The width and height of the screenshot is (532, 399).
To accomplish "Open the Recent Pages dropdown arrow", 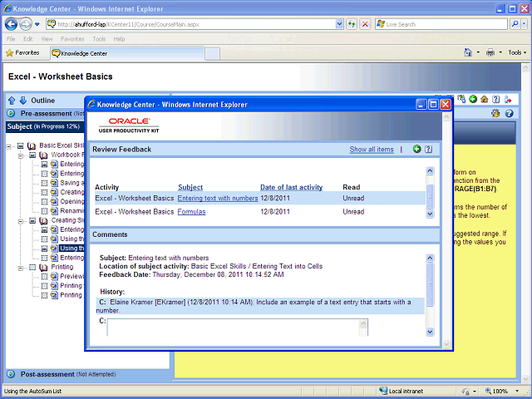I will 37,24.
